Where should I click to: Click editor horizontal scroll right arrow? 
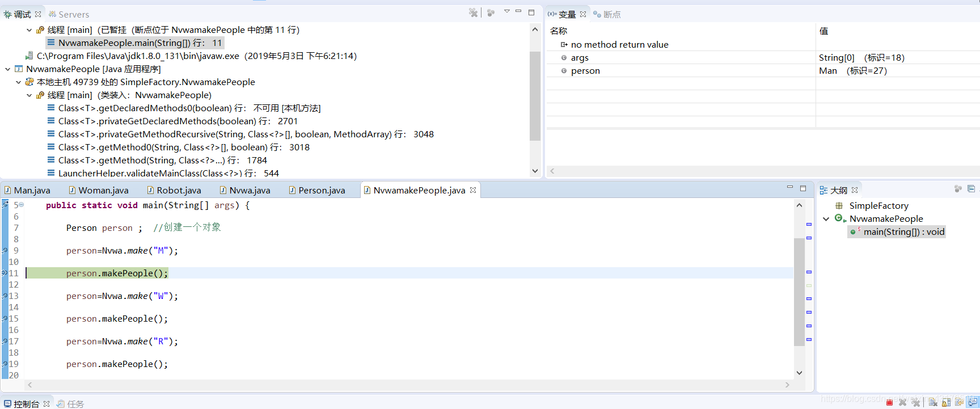(x=787, y=385)
